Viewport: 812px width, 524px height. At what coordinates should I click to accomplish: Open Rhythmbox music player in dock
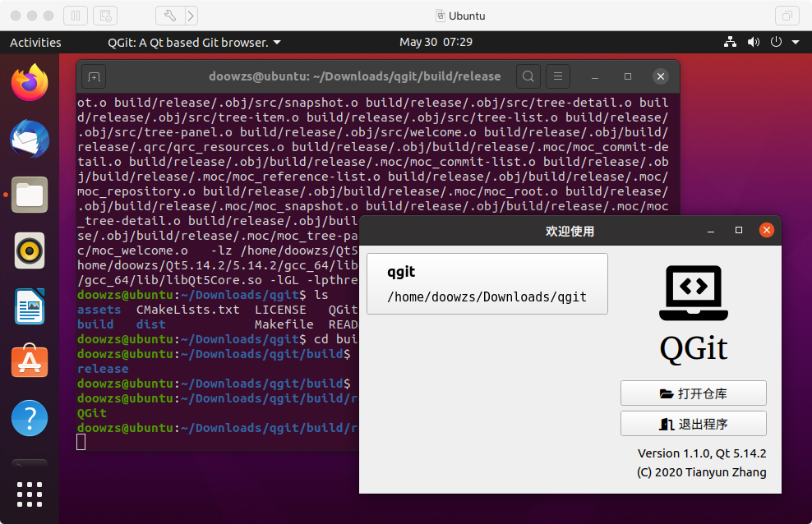click(30, 251)
